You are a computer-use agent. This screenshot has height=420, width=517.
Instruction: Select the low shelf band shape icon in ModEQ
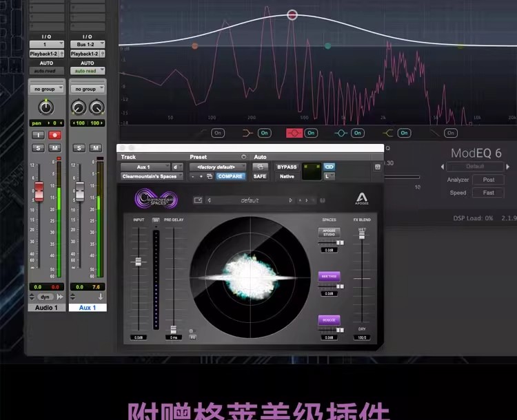tap(247, 133)
